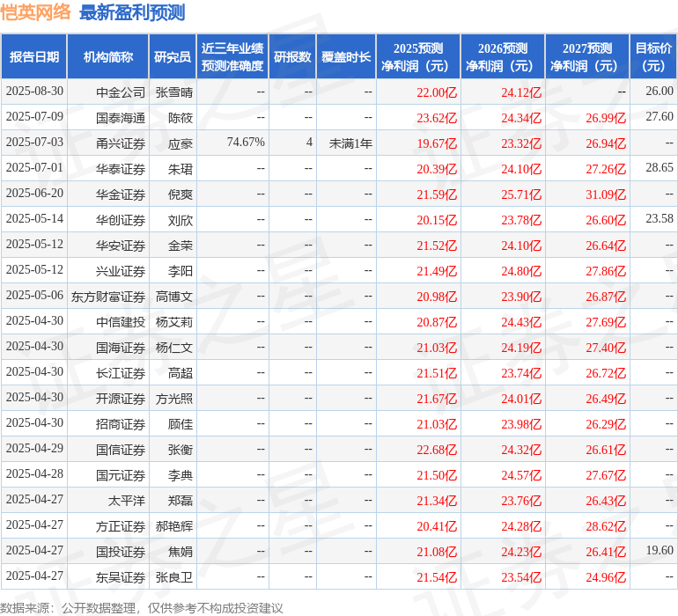The height and width of the screenshot is (616, 678).
Task: Click the 恺英网络 stock name in title
Action: [x=36, y=12]
